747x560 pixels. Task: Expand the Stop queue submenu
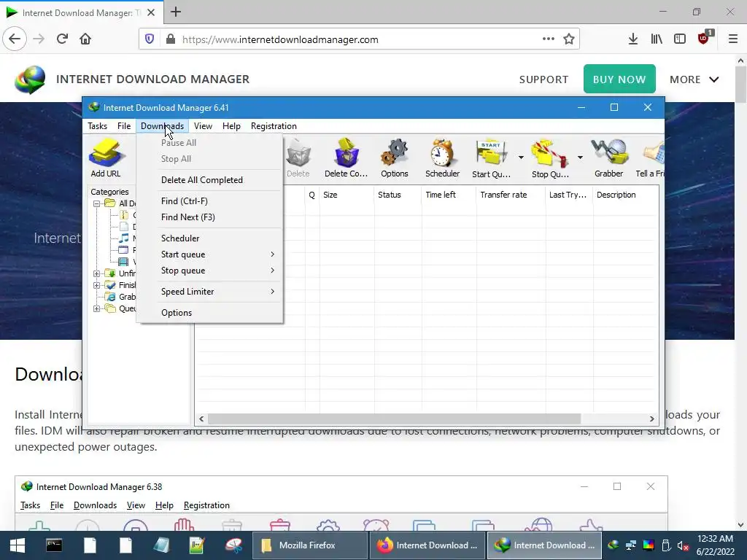coord(209,271)
